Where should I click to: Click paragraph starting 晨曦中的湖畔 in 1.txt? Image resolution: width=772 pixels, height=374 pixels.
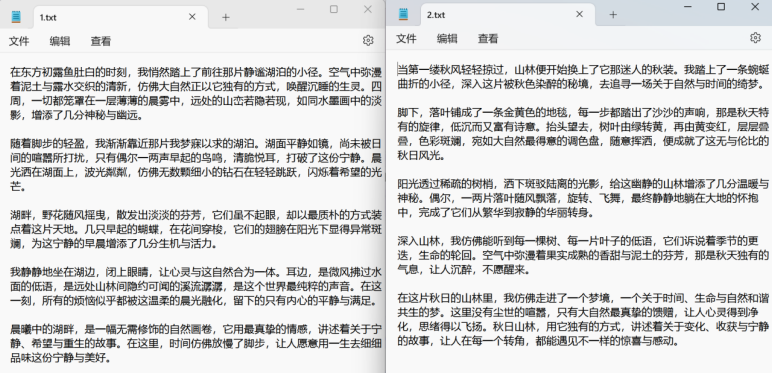pyautogui.click(x=196, y=343)
